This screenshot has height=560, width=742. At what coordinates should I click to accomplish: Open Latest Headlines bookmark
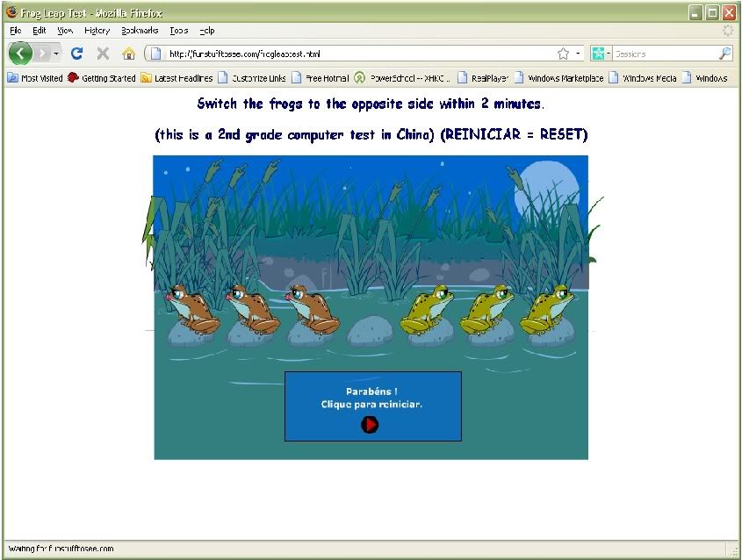click(176, 78)
